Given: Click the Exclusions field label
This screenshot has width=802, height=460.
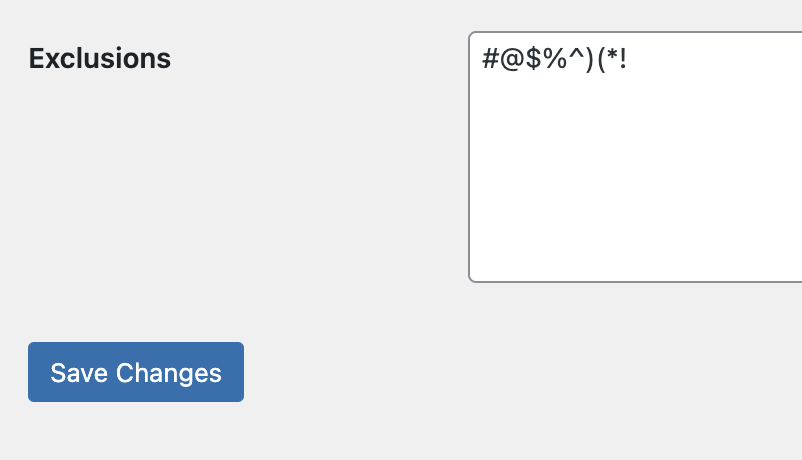Looking at the screenshot, I should pyautogui.click(x=100, y=59).
